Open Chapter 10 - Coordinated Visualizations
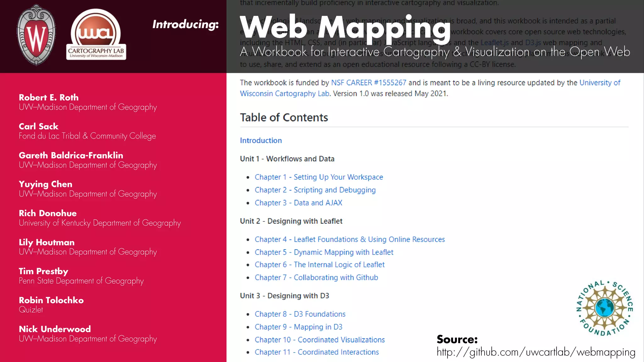 319,340
